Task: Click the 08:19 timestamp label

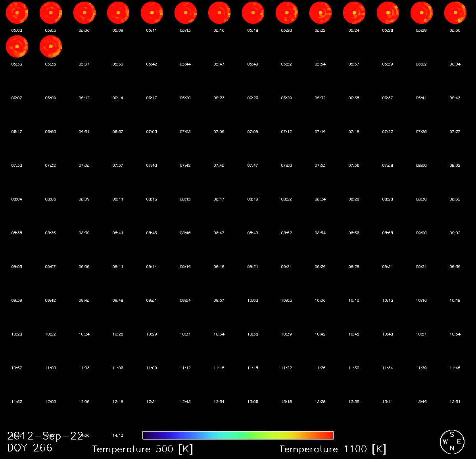Action: click(x=253, y=199)
